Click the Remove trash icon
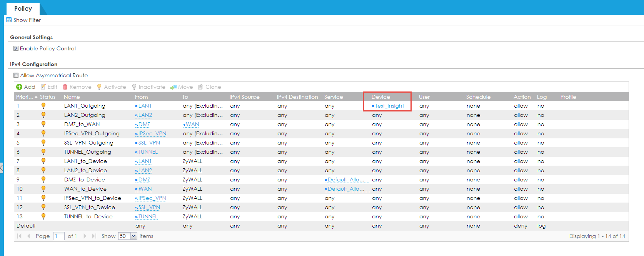The height and width of the screenshot is (256, 644). (65, 87)
